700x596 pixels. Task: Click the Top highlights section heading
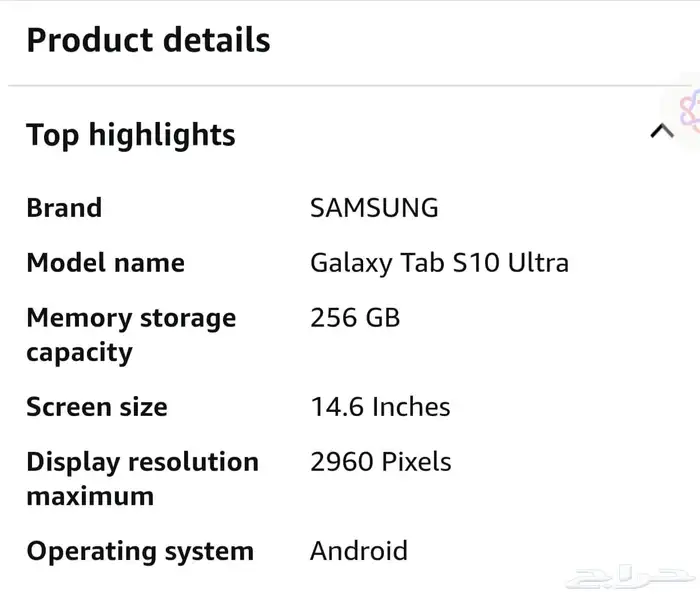(x=131, y=135)
